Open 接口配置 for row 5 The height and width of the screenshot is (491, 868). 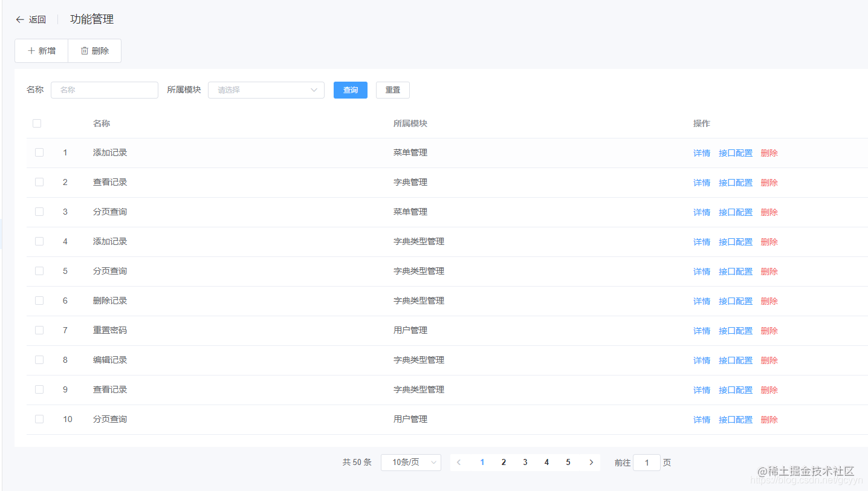point(736,272)
